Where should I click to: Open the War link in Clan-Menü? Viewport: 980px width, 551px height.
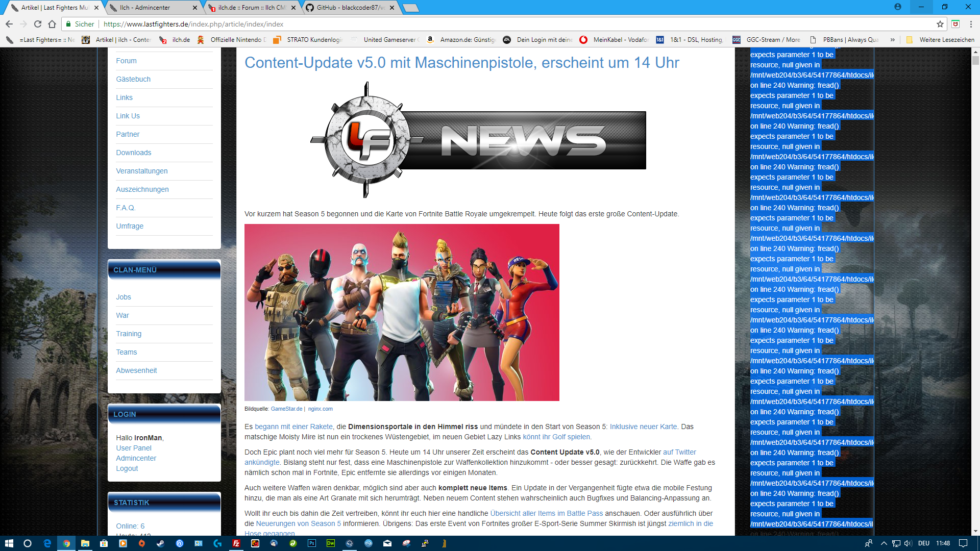[x=122, y=315]
